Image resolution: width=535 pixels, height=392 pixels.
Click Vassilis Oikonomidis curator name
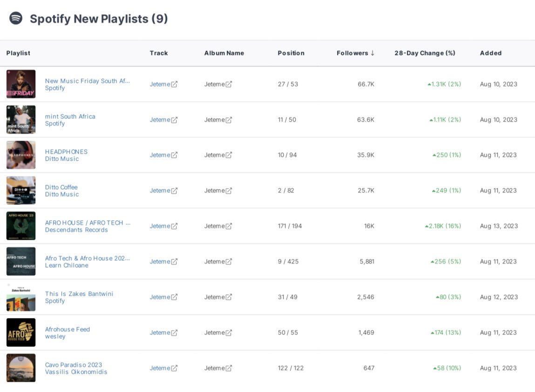tap(76, 372)
